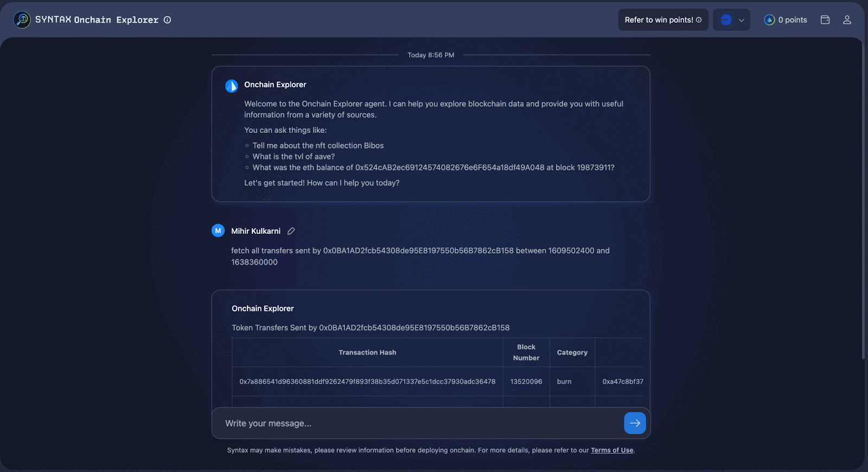Select suggestion What is the tvl of aave
The width and height of the screenshot is (868, 472).
pyautogui.click(x=293, y=156)
